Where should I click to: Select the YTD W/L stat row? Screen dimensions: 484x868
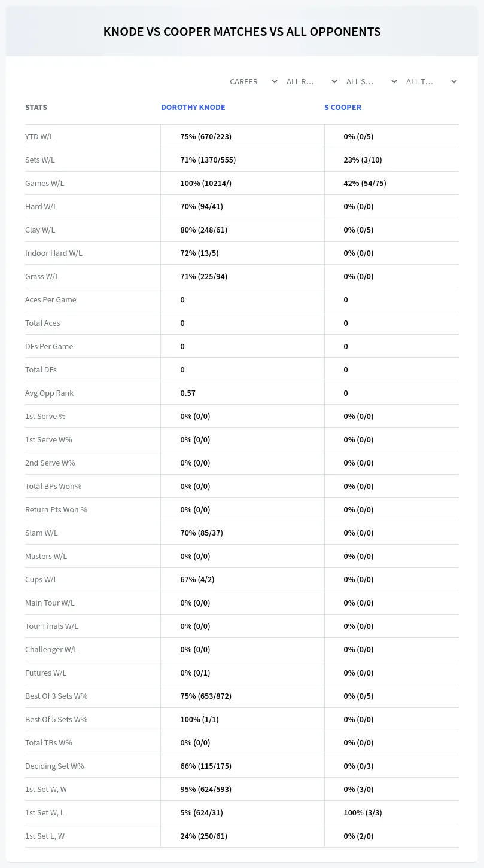[242, 136]
